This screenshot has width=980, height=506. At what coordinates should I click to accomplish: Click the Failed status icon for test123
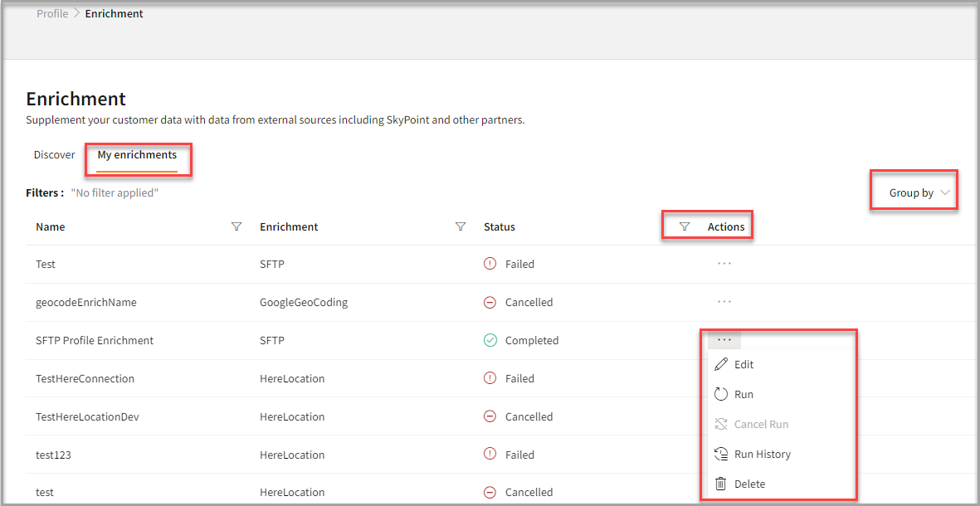490,455
